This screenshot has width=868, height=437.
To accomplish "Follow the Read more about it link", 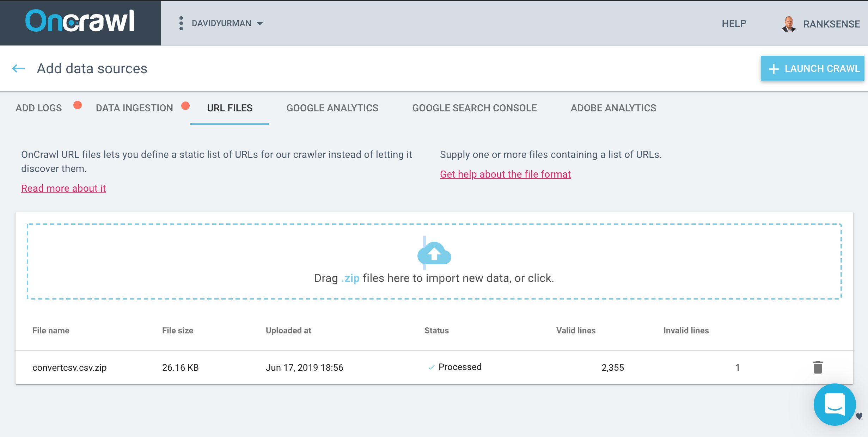I will click(63, 188).
